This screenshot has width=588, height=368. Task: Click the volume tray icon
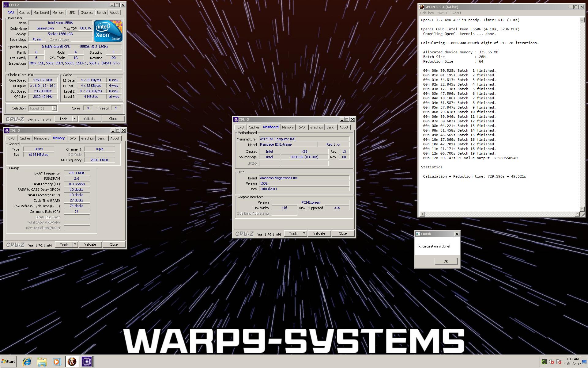coord(552,362)
